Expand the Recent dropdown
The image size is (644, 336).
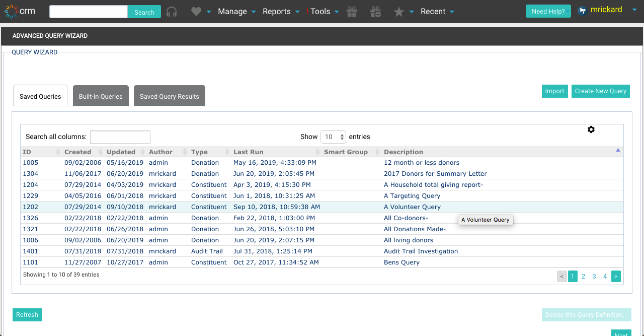click(x=434, y=11)
